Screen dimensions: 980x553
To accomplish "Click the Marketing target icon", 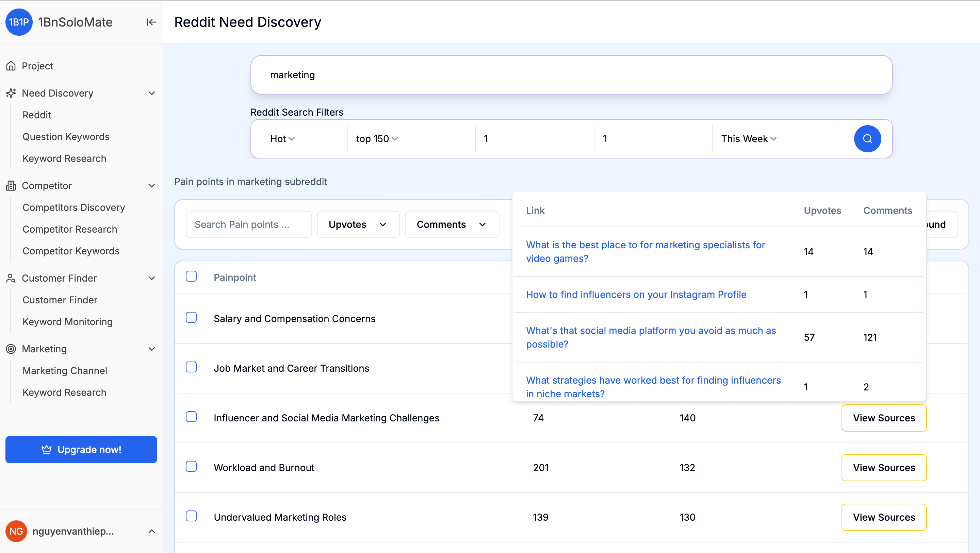I will coord(11,349).
